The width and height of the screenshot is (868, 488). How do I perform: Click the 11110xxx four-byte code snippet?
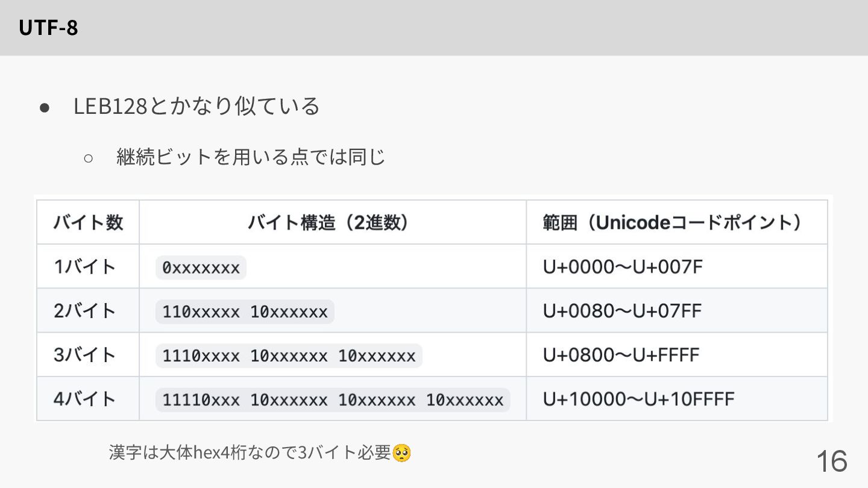(x=333, y=400)
